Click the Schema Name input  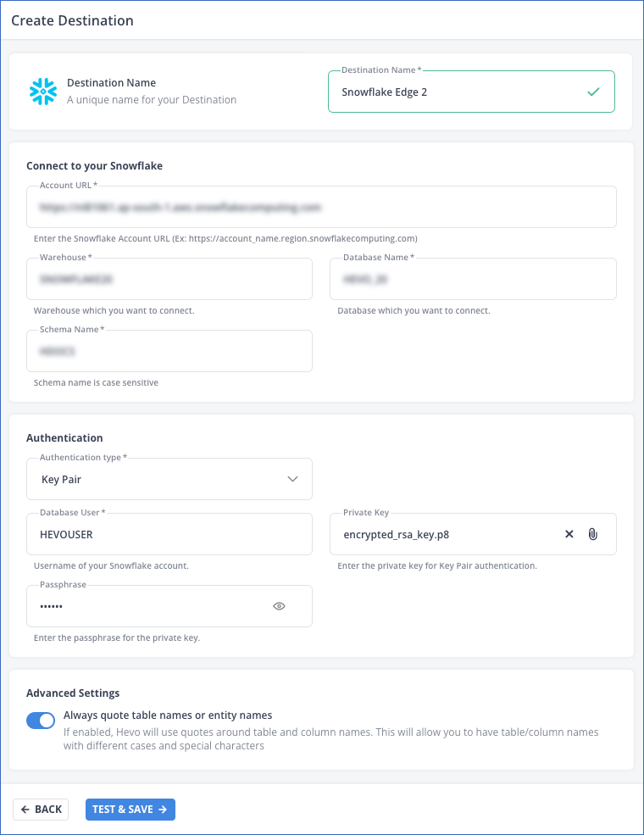[x=169, y=351]
